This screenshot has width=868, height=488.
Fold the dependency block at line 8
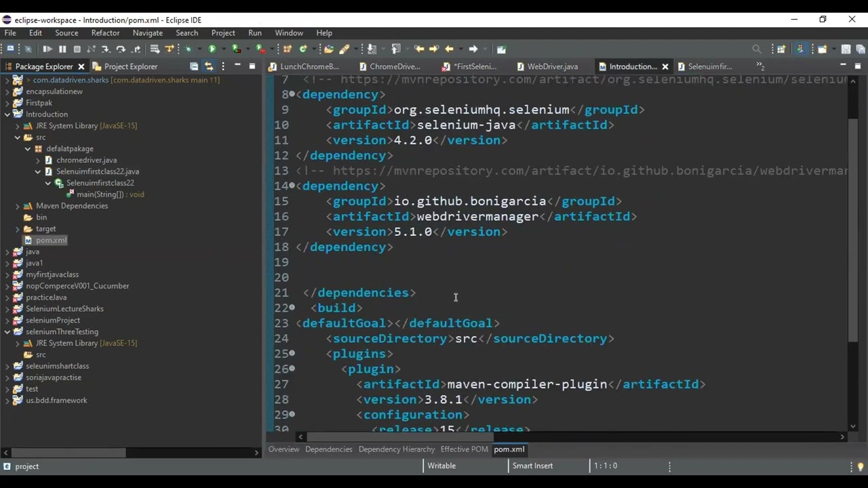click(x=292, y=94)
